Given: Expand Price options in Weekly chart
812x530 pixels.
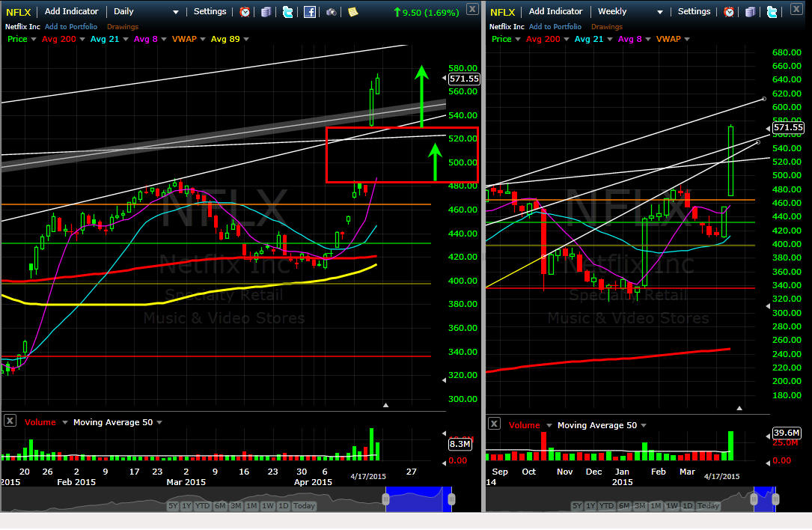Looking at the screenshot, I should tap(518, 40).
